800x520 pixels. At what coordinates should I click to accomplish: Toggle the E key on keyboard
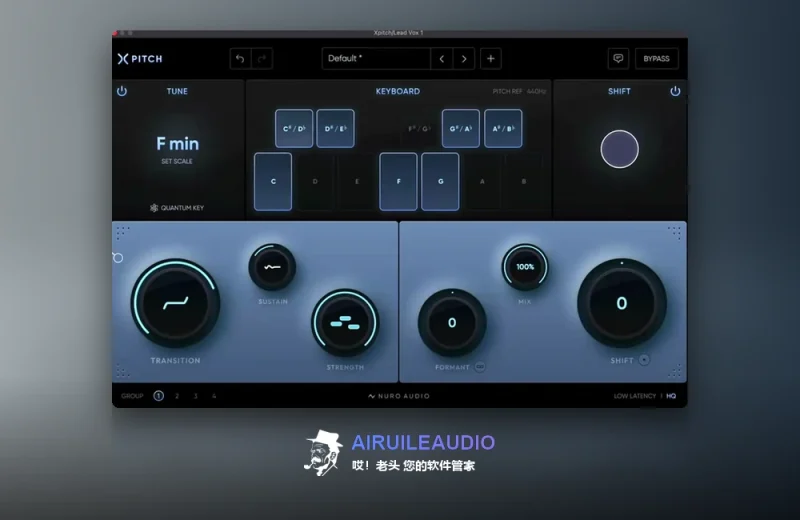pyautogui.click(x=357, y=182)
